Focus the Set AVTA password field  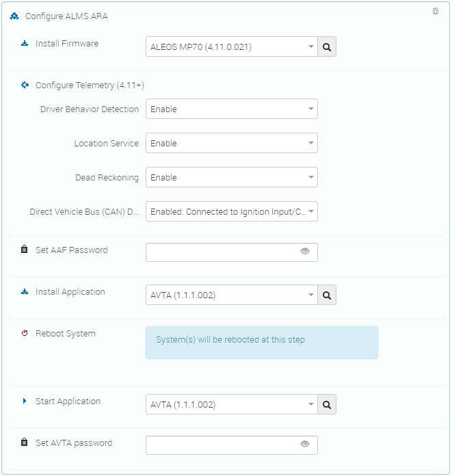[222, 445]
